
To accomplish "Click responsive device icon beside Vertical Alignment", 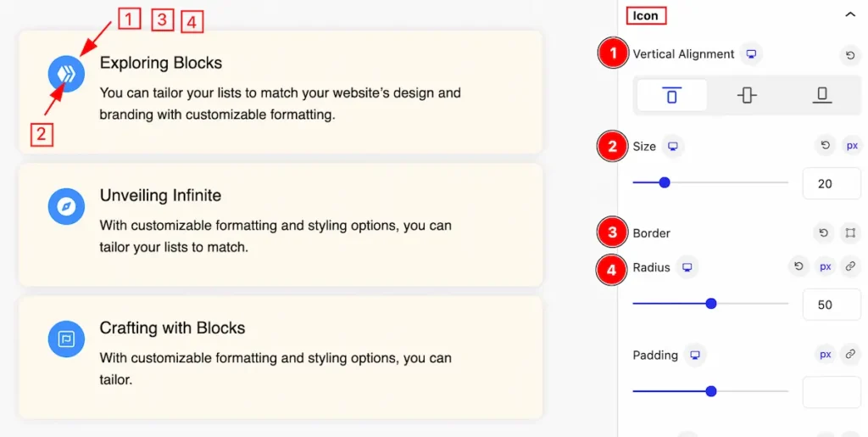I will (751, 54).
